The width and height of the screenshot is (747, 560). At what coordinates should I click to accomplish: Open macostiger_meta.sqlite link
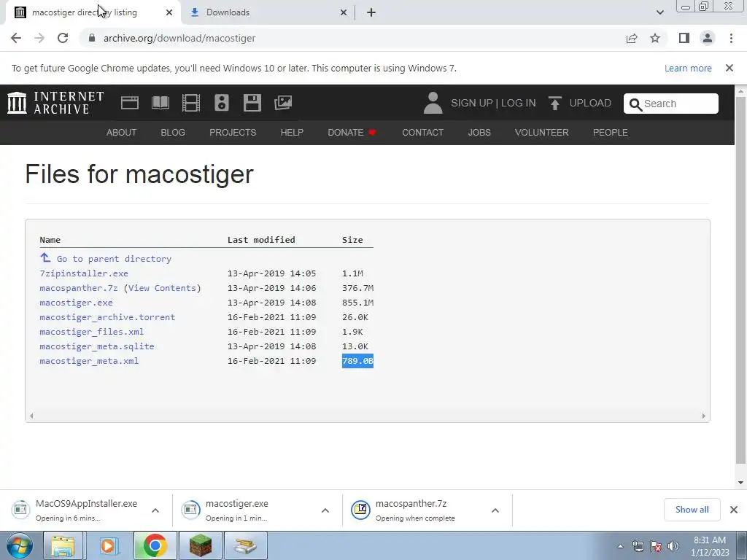click(x=97, y=346)
